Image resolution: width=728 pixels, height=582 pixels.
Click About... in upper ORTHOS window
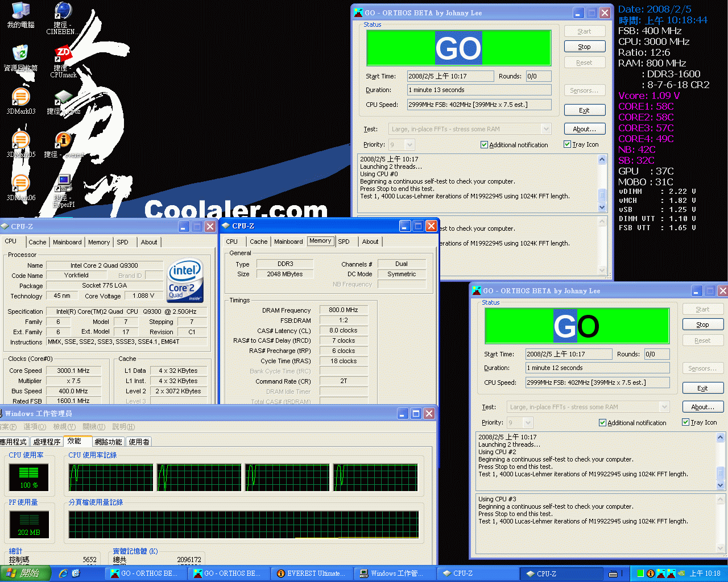585,129
